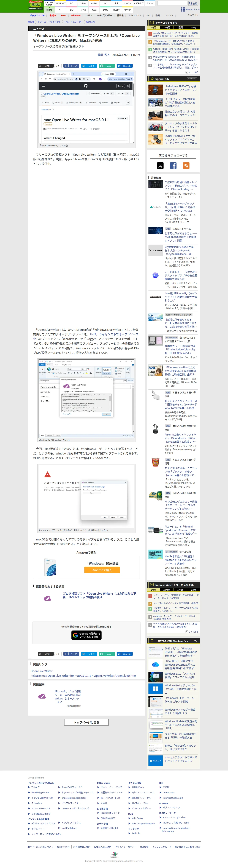The image size is (228, 868).
Task: Open rank 3 Google Gemini Omni article
Action: [x=176, y=50]
